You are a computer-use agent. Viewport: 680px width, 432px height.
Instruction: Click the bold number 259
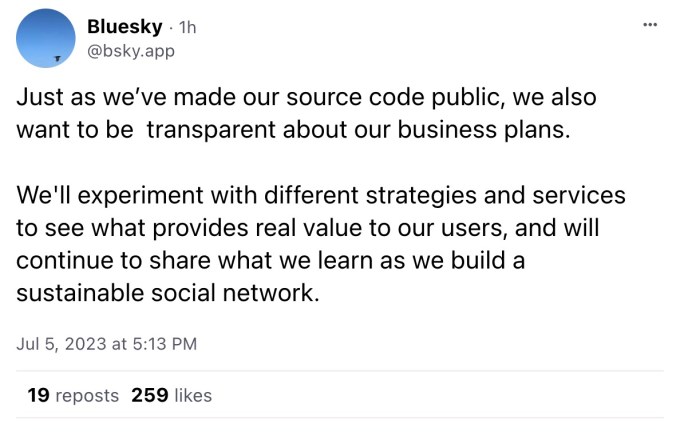click(x=149, y=395)
